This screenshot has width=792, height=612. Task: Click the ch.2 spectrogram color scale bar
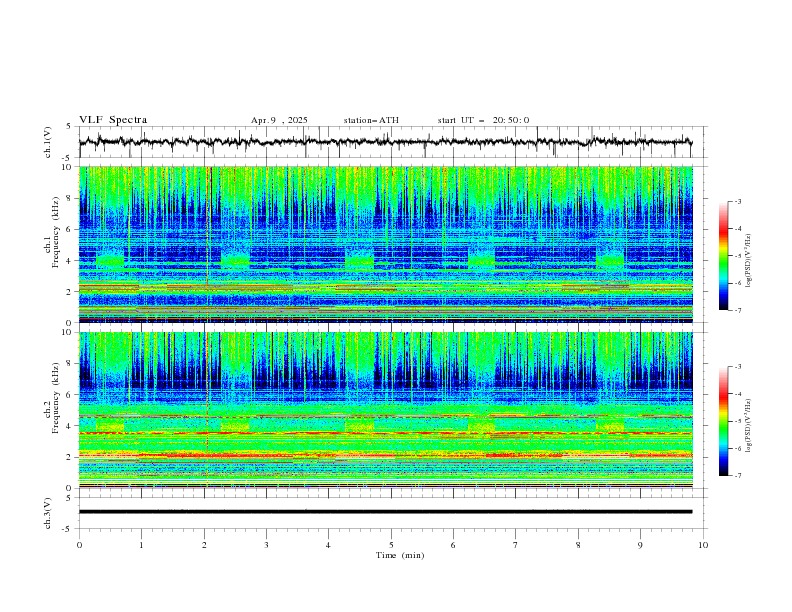pyautogui.click(x=723, y=421)
